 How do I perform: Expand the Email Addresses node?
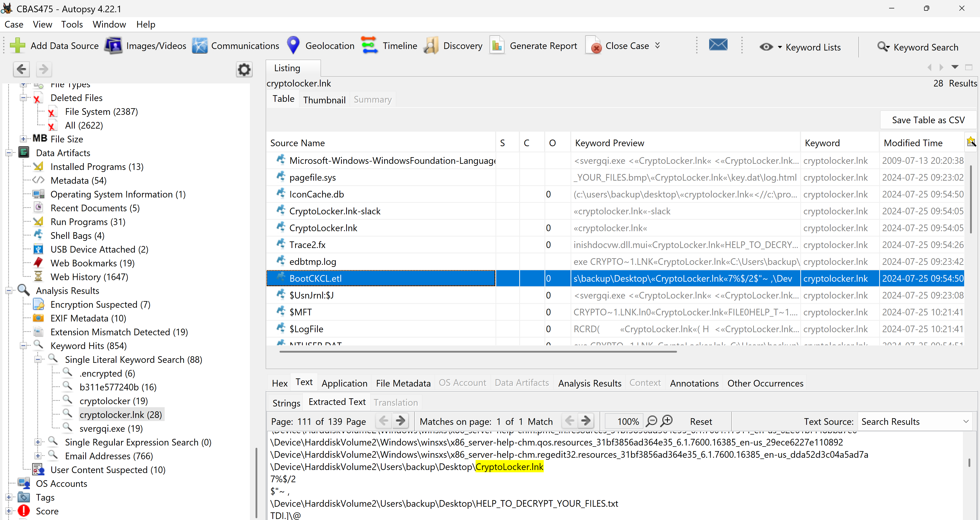[x=38, y=456]
